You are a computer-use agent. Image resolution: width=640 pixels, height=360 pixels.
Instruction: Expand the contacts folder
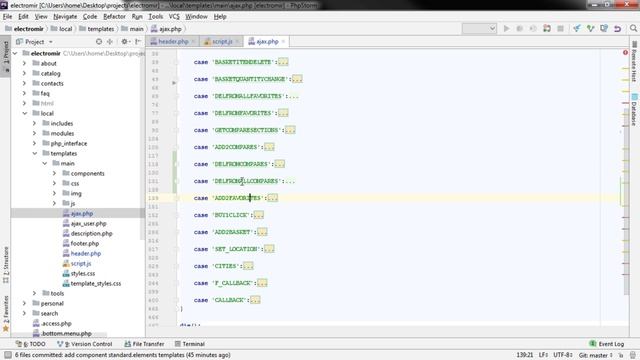click(x=24, y=83)
